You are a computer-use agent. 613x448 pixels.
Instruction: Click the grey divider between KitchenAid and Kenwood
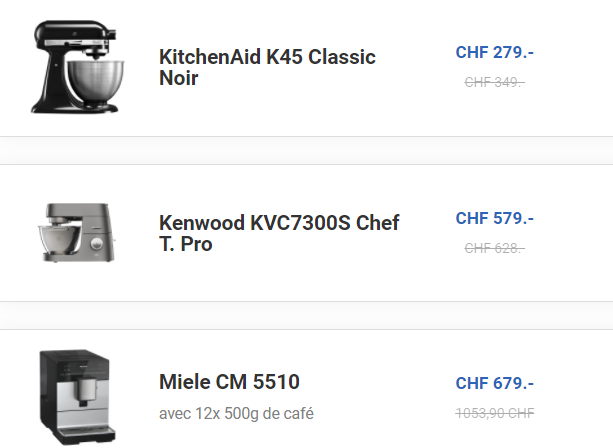coord(306,151)
